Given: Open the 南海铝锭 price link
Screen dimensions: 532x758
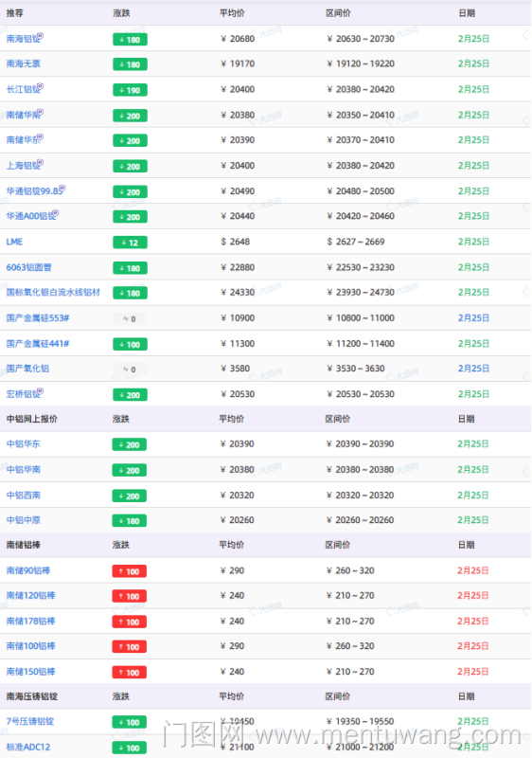Looking at the screenshot, I should click(23, 39).
